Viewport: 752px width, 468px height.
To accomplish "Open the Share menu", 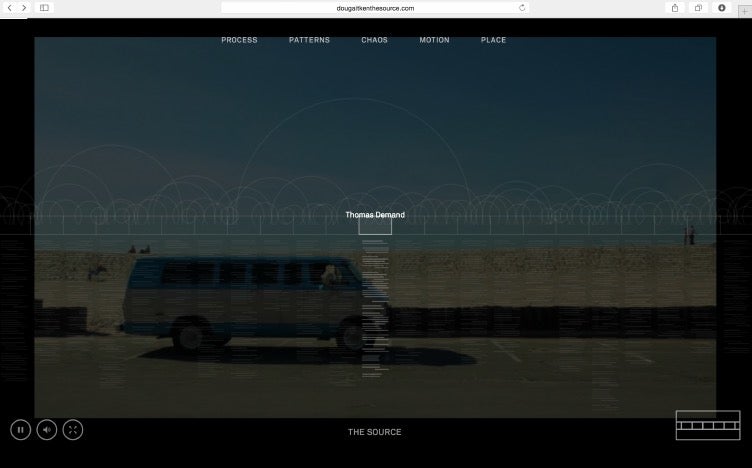I will click(675, 8).
